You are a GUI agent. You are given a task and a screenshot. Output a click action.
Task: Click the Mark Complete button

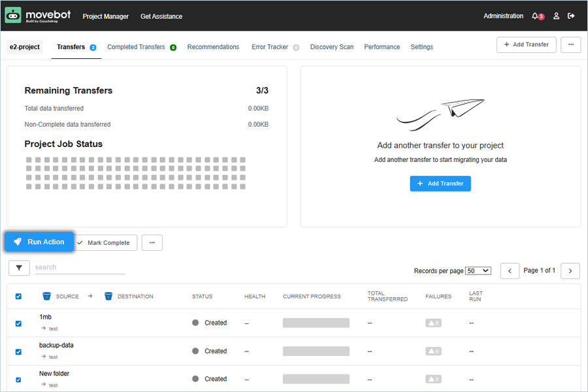point(105,242)
